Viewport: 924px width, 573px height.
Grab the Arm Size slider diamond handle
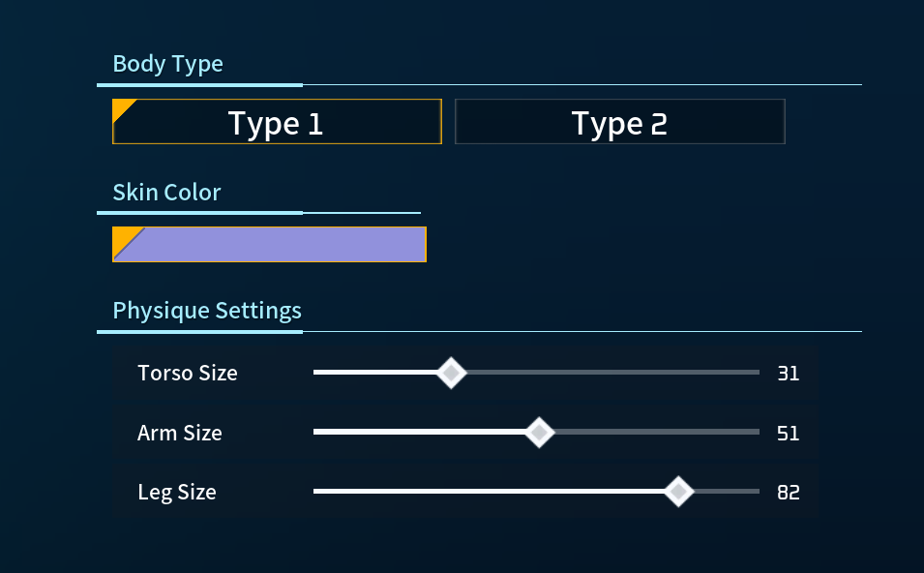(539, 433)
